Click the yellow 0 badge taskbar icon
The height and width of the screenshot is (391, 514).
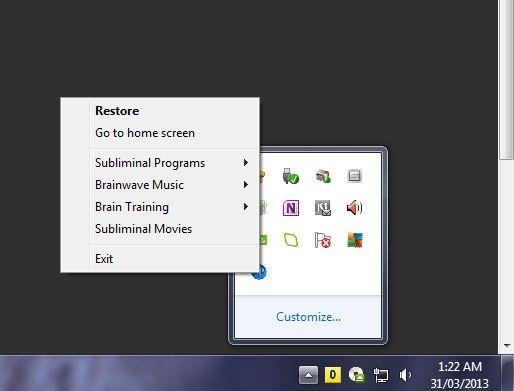333,375
